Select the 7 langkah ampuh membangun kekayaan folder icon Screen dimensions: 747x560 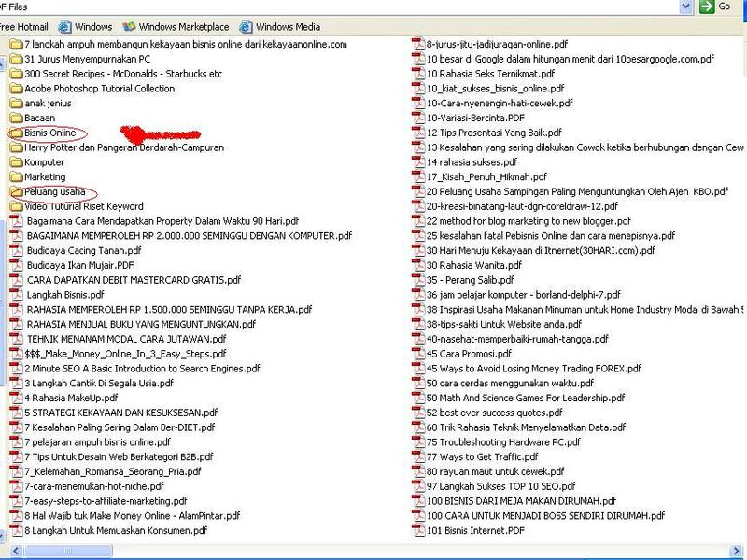pos(17,44)
